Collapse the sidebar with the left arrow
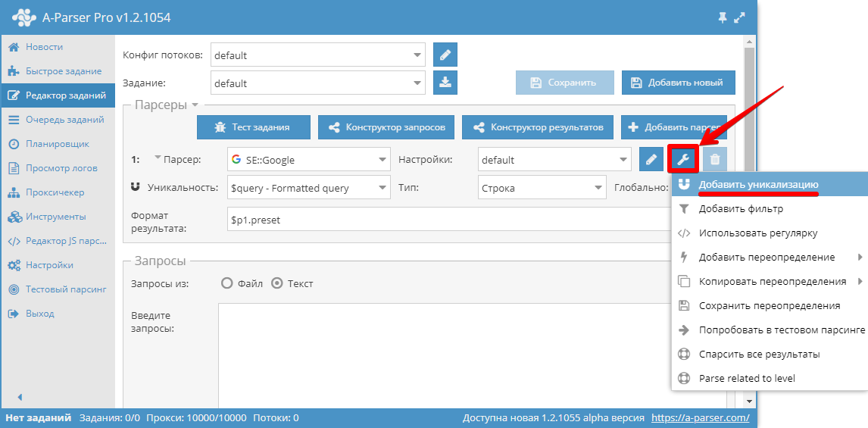The height and width of the screenshot is (428, 868). click(x=20, y=397)
